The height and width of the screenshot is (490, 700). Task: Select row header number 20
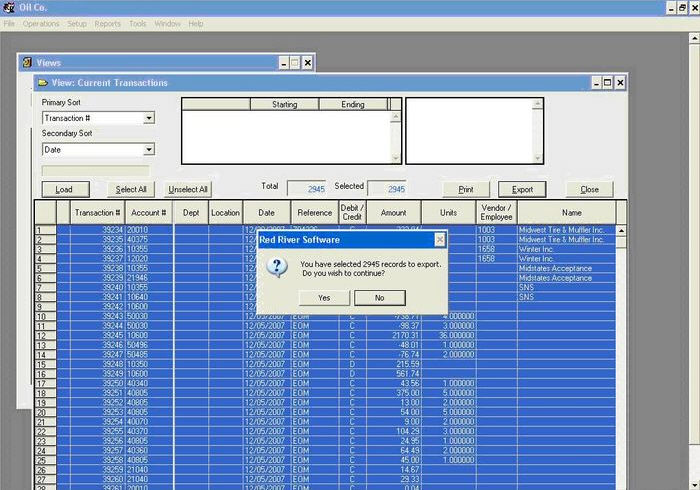click(45, 412)
